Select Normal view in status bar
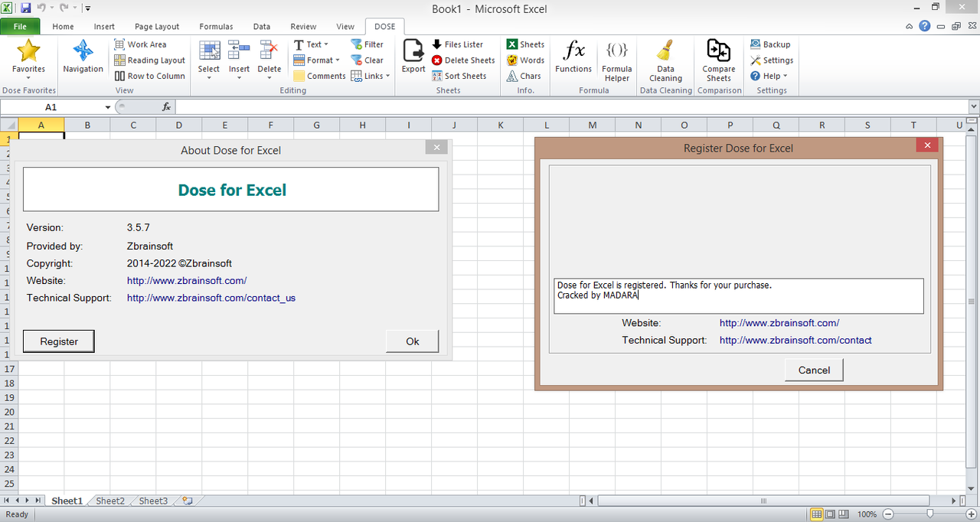The image size is (980, 522). tap(817, 514)
